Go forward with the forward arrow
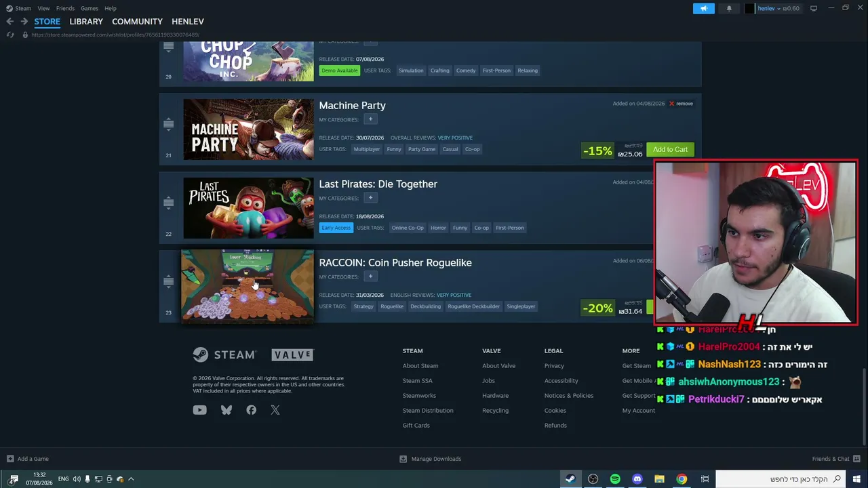This screenshot has width=868, height=488. click(x=24, y=22)
